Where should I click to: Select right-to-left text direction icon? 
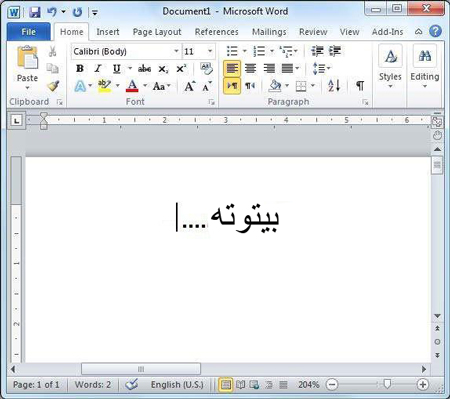coord(250,86)
